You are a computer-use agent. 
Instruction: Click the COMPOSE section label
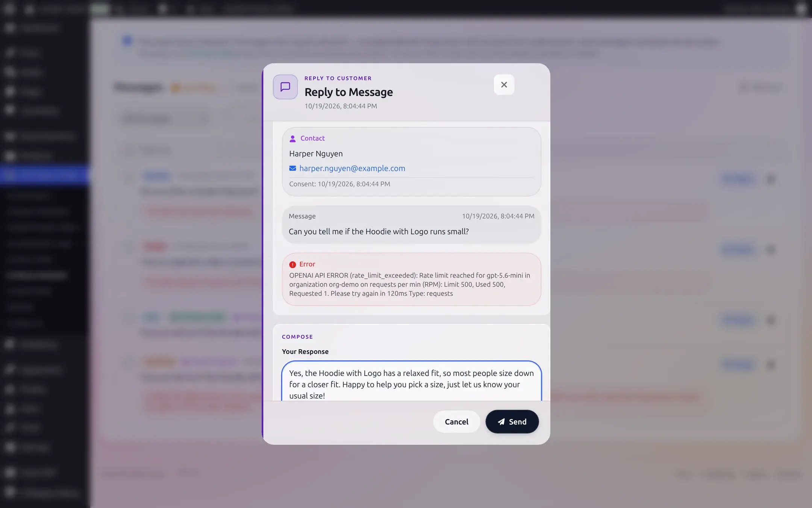297,337
